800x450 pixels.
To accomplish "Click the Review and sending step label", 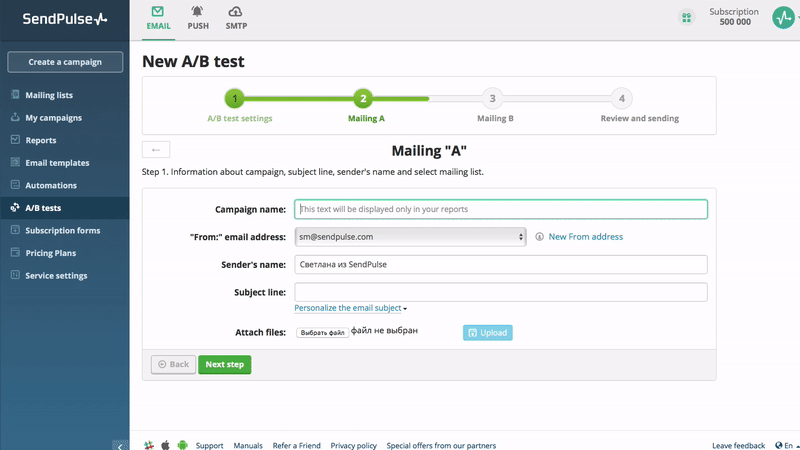I will pos(639,118).
